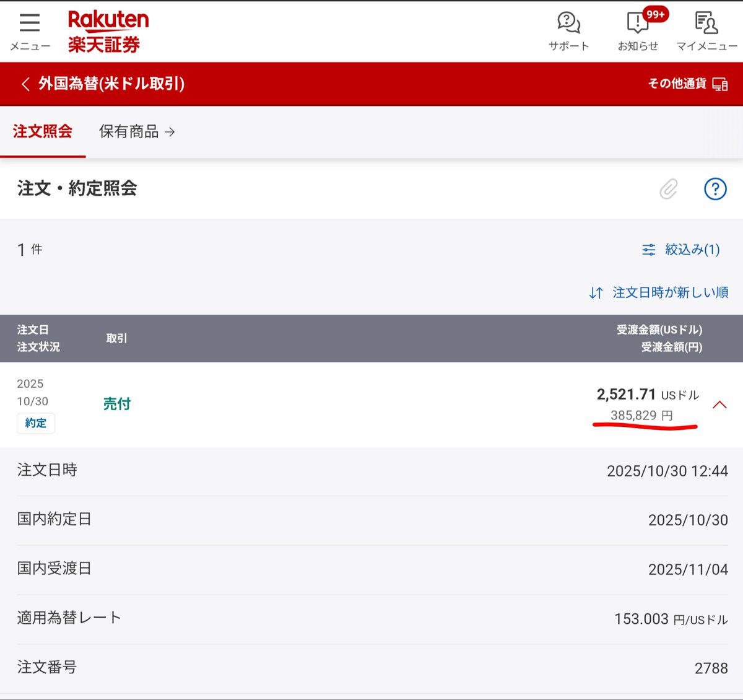Open the hamburger メニュー icon
The image size is (743, 700).
point(29,22)
